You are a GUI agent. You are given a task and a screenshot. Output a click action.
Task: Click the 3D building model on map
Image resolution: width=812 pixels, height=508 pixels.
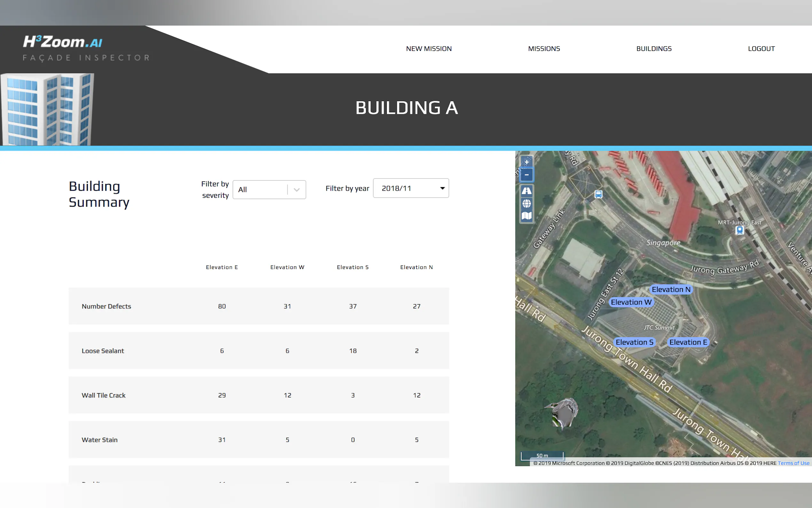[x=565, y=413]
